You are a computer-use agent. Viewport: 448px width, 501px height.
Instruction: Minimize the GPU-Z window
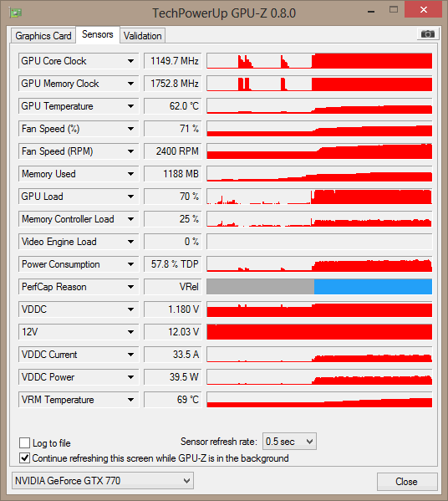point(371,12)
